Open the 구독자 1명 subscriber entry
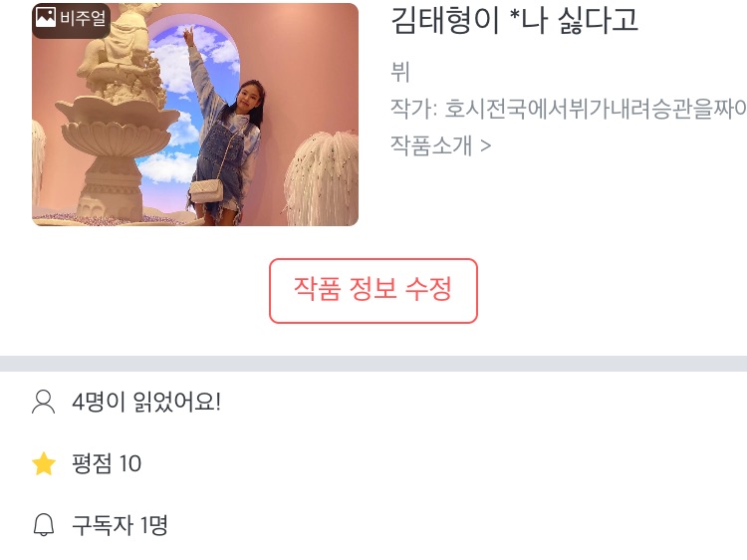The image size is (747, 560). pyautogui.click(x=120, y=525)
